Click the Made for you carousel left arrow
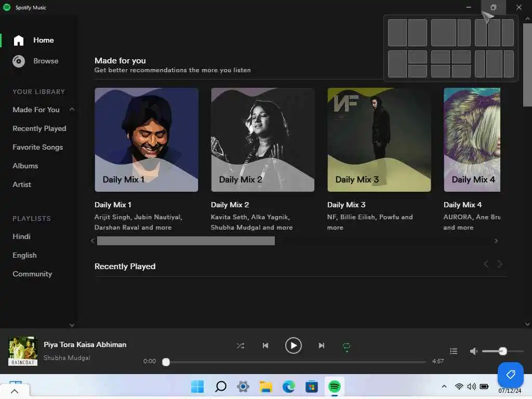Viewport: 532px width, 399px height. (x=92, y=241)
